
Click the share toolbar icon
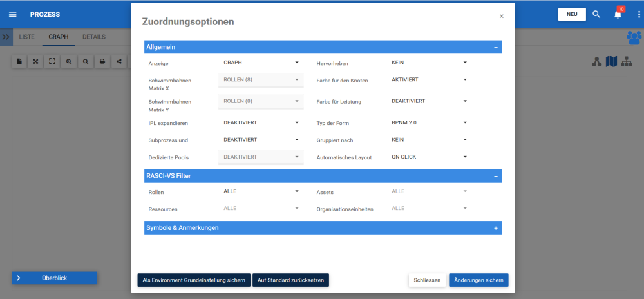click(119, 61)
